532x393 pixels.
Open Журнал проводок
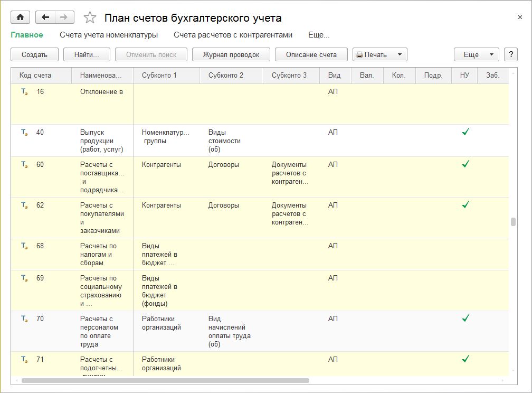click(231, 54)
